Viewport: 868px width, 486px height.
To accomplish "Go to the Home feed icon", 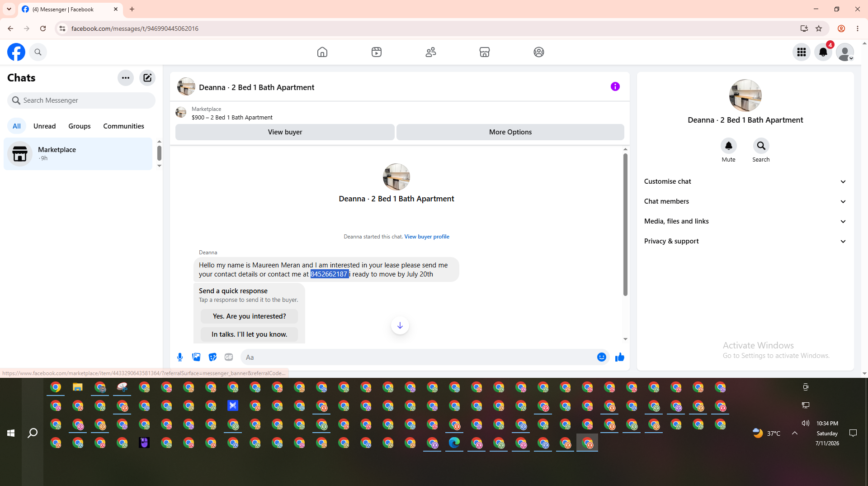I will pos(322,52).
